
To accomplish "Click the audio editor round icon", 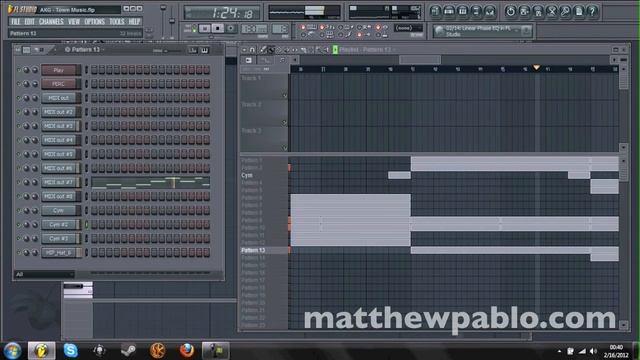I will (x=551, y=11).
